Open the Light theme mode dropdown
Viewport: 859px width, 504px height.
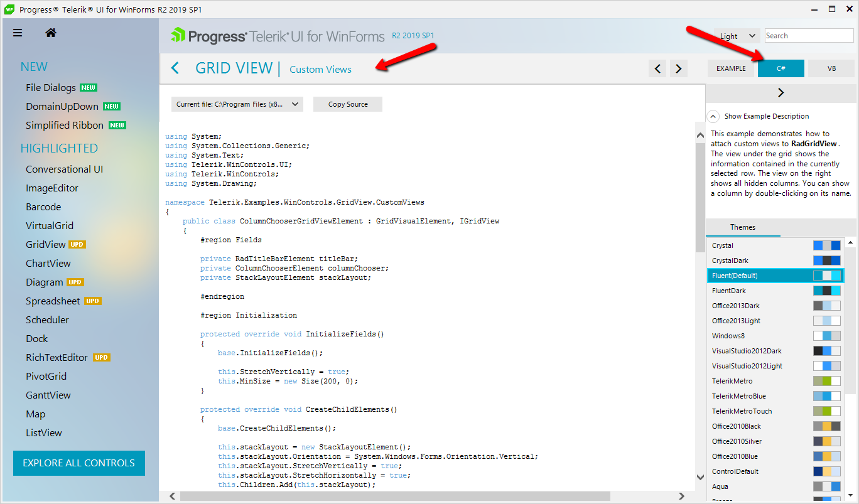coord(737,36)
